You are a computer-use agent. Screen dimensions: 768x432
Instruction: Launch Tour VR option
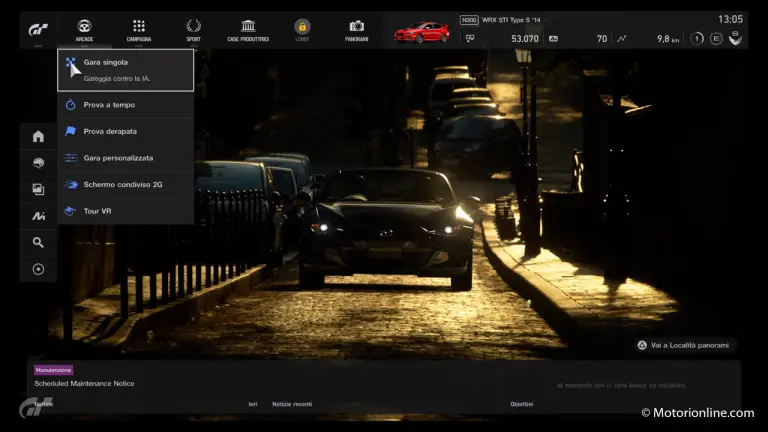[x=125, y=211]
